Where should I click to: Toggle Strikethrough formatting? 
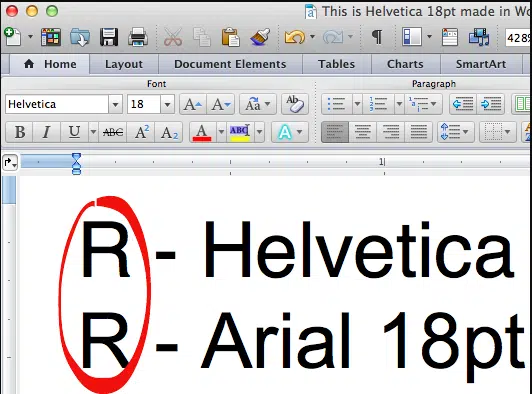tap(113, 132)
